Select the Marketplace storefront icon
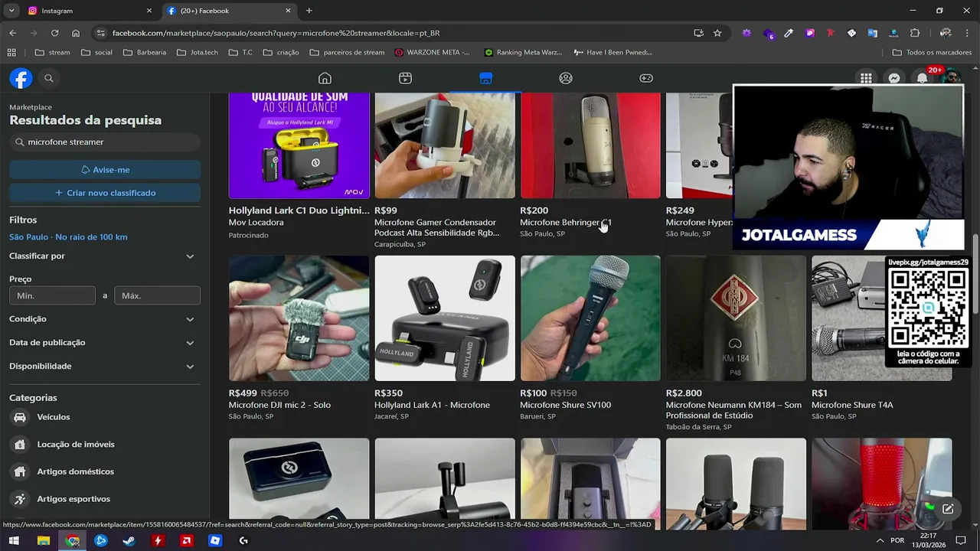 pos(485,78)
